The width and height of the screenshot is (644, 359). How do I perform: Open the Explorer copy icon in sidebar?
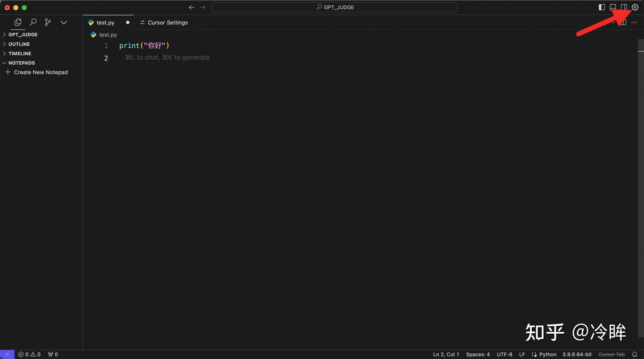click(18, 22)
